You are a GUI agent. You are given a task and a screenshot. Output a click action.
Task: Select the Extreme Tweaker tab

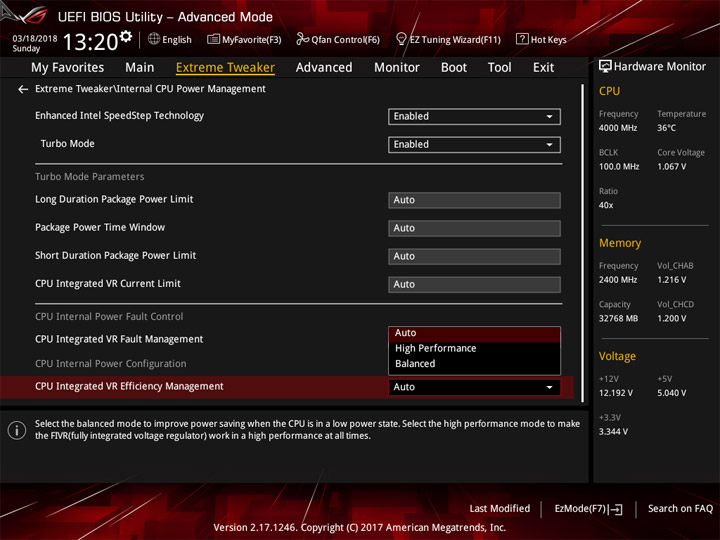coord(225,68)
